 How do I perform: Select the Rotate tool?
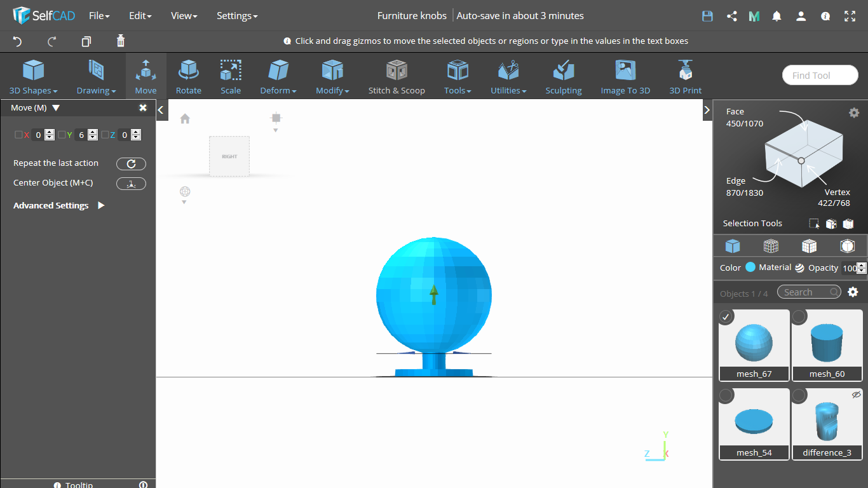189,76
